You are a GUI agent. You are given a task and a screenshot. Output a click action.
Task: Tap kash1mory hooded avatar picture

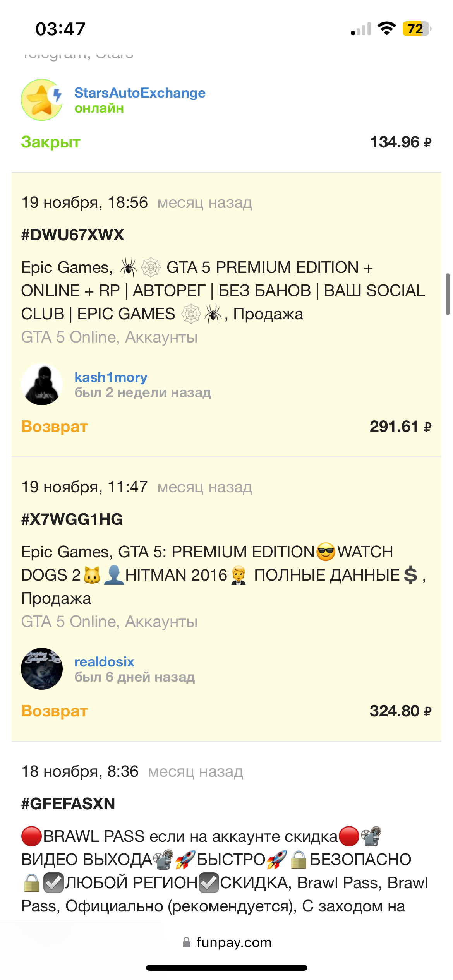(x=42, y=384)
